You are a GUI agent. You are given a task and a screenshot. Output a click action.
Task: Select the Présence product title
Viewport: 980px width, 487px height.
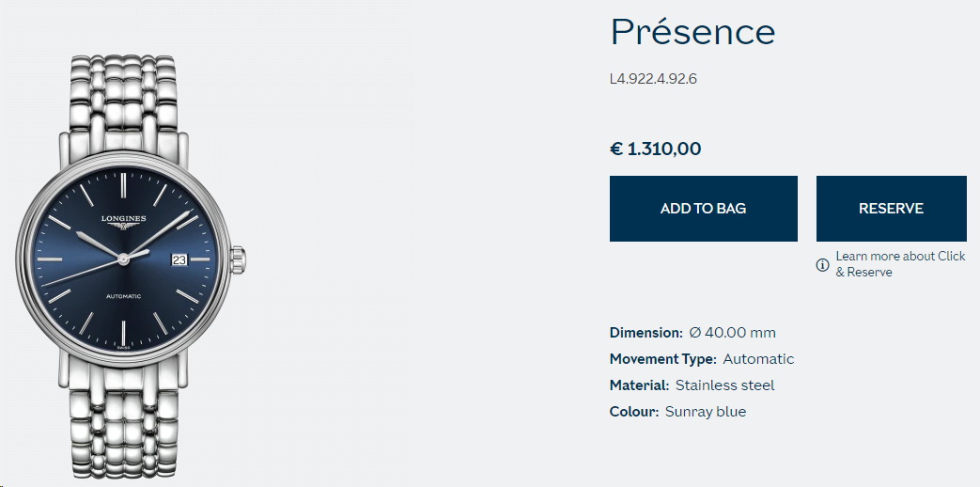(692, 31)
